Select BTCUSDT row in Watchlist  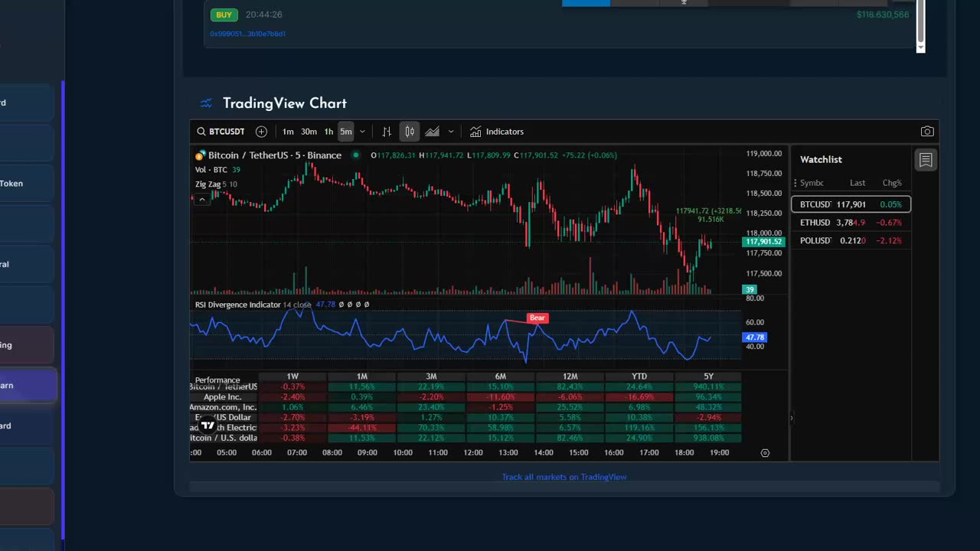[851, 204]
